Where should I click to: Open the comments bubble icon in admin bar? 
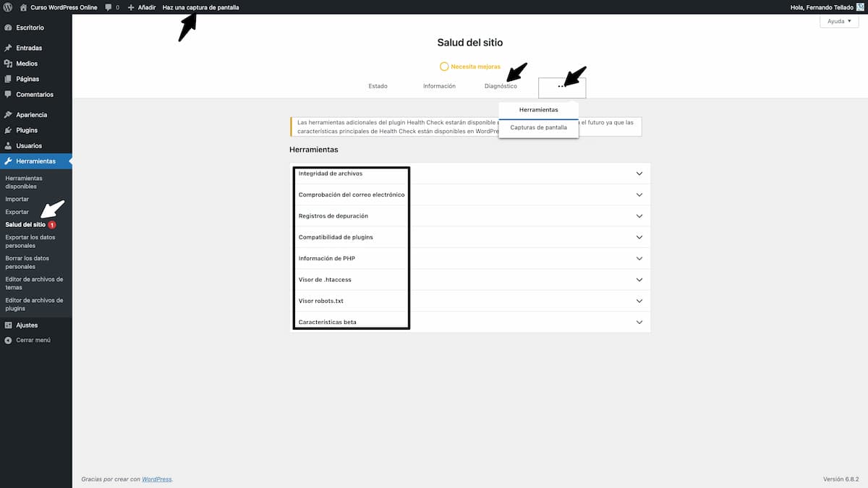click(x=109, y=7)
